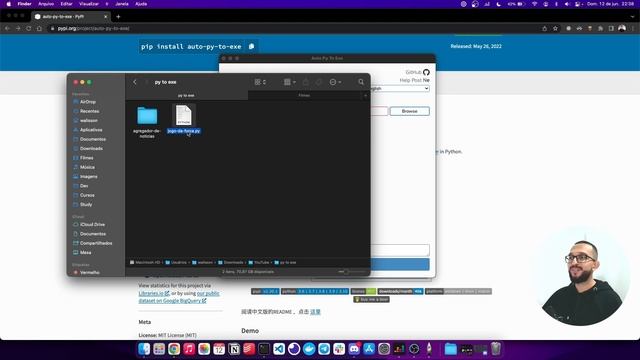This screenshot has height=360, width=640.
Task: Open the Finder group-by dropdown
Action: tap(290, 82)
